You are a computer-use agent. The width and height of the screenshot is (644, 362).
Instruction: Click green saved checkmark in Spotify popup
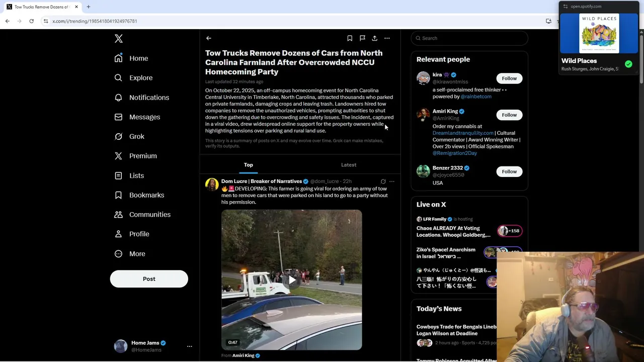tap(628, 64)
